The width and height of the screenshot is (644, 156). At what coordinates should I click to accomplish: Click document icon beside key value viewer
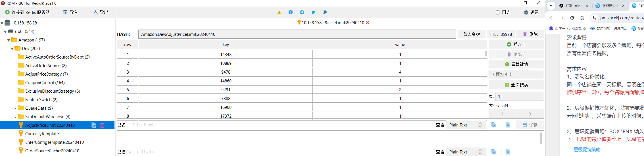508,152
